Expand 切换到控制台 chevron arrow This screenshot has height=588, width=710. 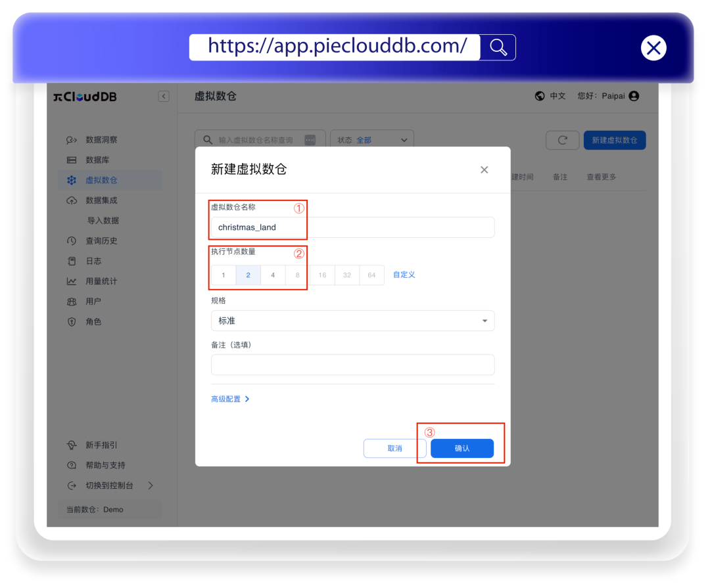click(151, 486)
